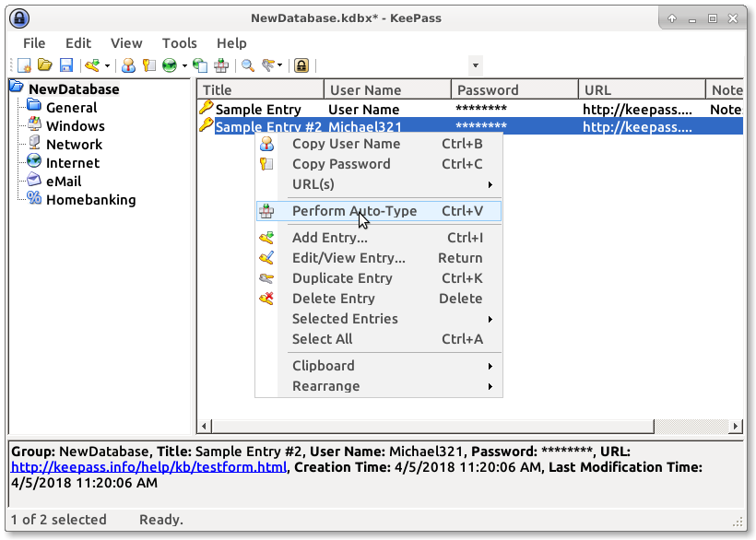Viewport: 756px width, 540px height.
Task: Click the horizontal scrollbar left arrow
Action: pos(205,427)
